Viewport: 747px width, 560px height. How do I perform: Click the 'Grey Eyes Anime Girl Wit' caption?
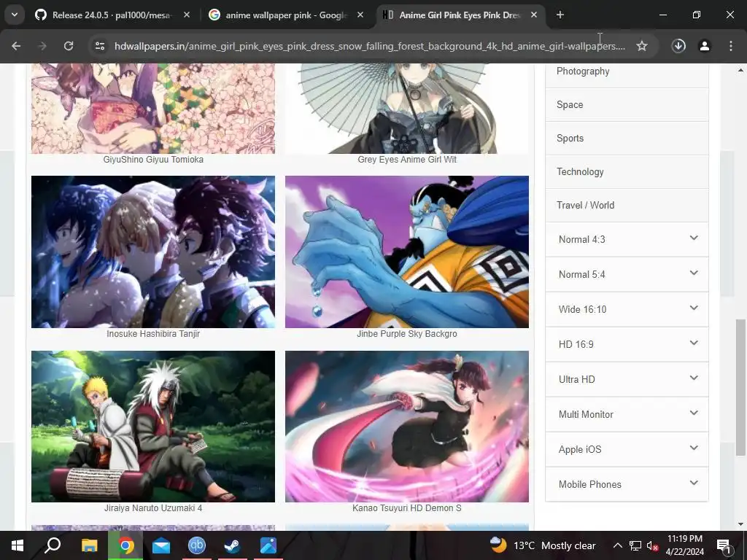(407, 160)
